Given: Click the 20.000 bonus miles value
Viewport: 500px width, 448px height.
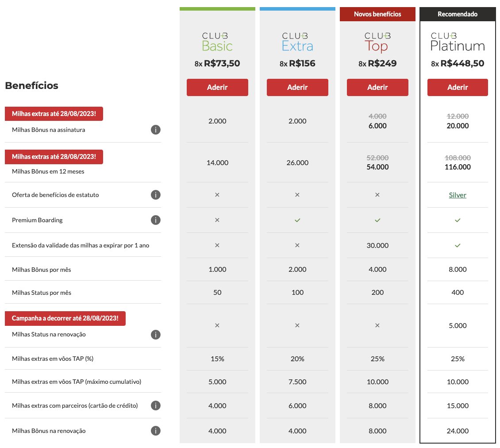Looking at the screenshot, I should (x=458, y=126).
